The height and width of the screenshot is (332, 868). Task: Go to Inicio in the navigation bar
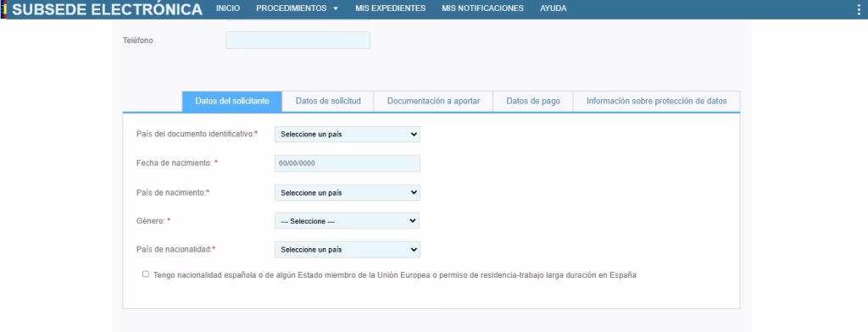(x=228, y=8)
